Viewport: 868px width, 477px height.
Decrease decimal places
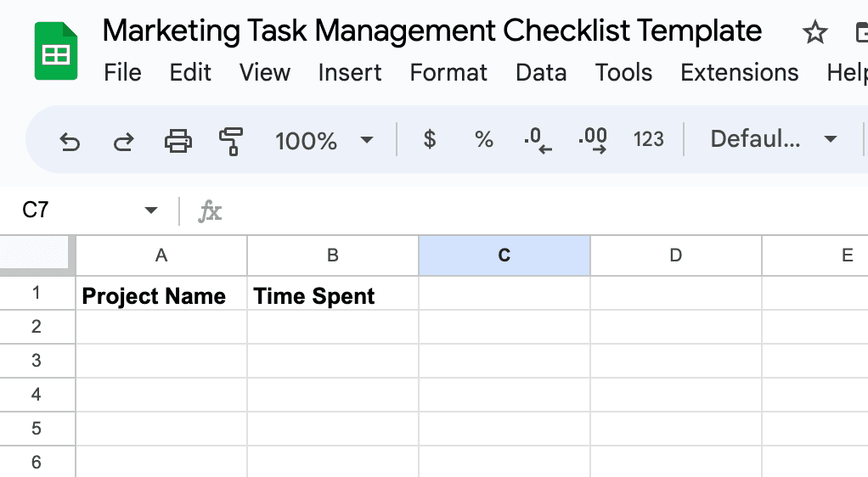pos(538,140)
